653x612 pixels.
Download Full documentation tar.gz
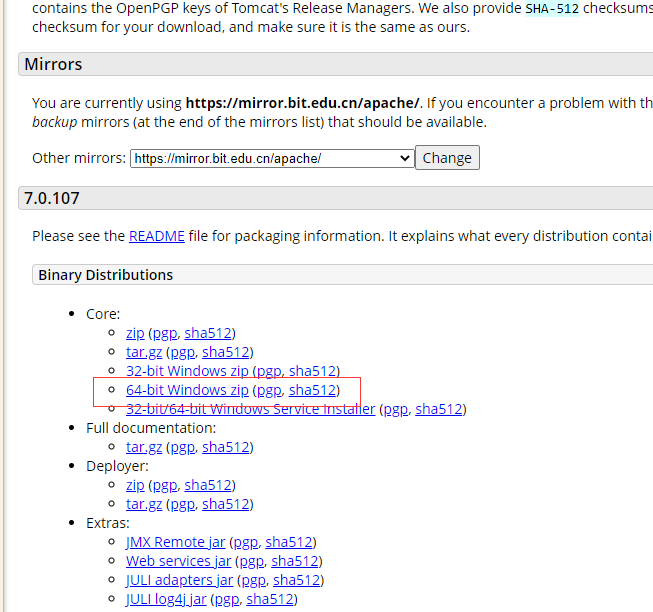click(144, 447)
